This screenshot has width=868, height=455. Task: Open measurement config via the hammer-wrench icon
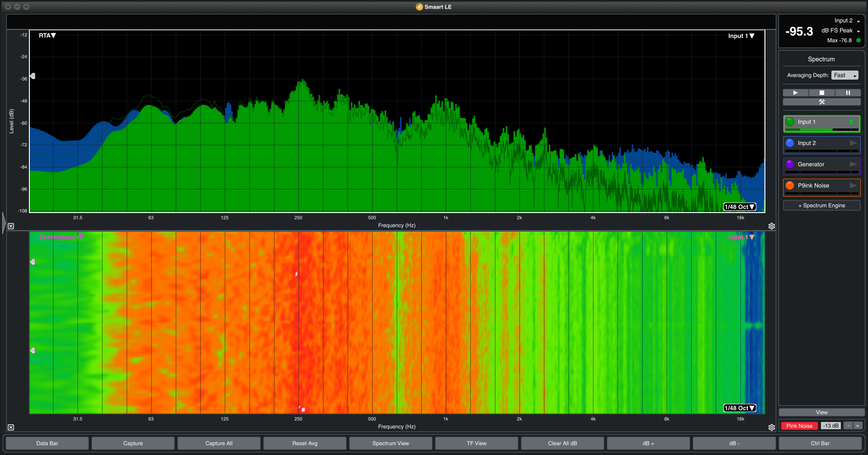(x=822, y=102)
